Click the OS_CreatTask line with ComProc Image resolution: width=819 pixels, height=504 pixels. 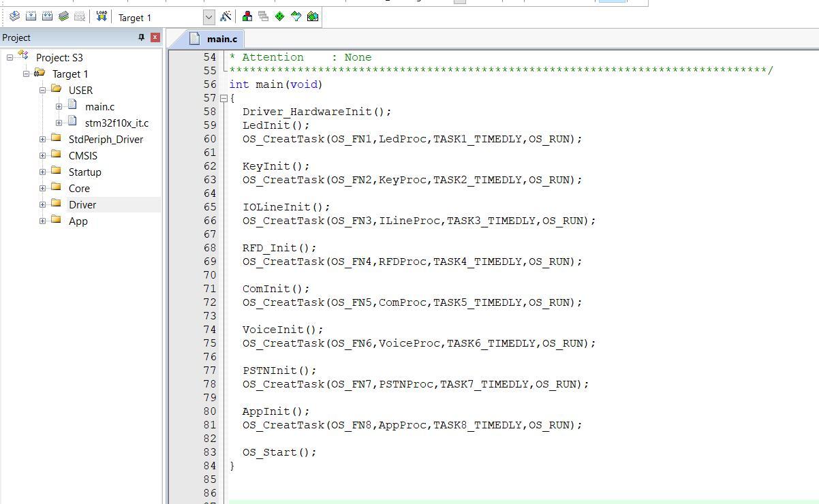(x=412, y=302)
